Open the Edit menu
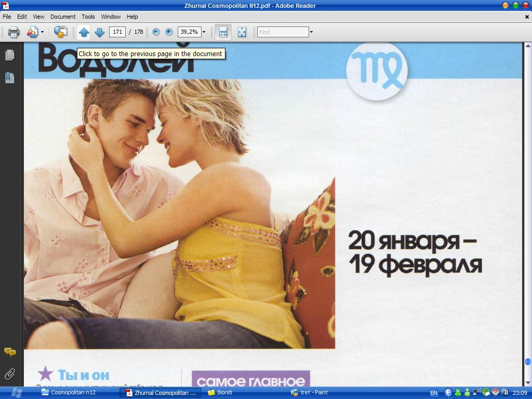532x399 pixels. pos(22,17)
